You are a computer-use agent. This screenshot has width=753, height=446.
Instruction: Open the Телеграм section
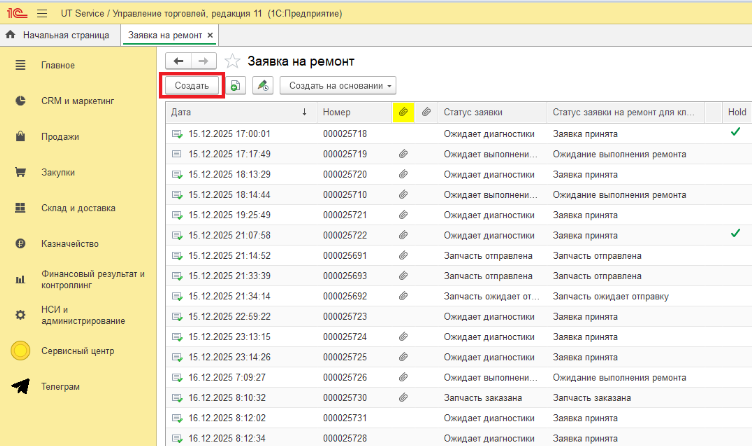pyautogui.click(x=60, y=387)
